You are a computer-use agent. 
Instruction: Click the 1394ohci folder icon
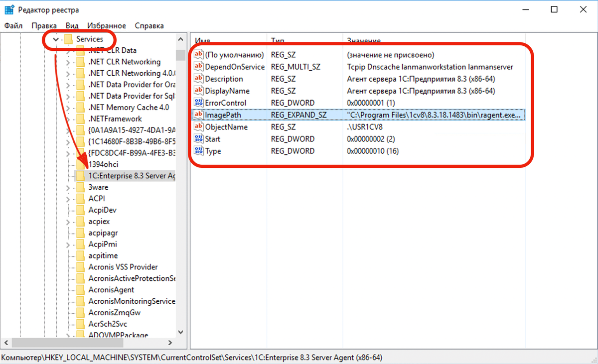(x=81, y=164)
